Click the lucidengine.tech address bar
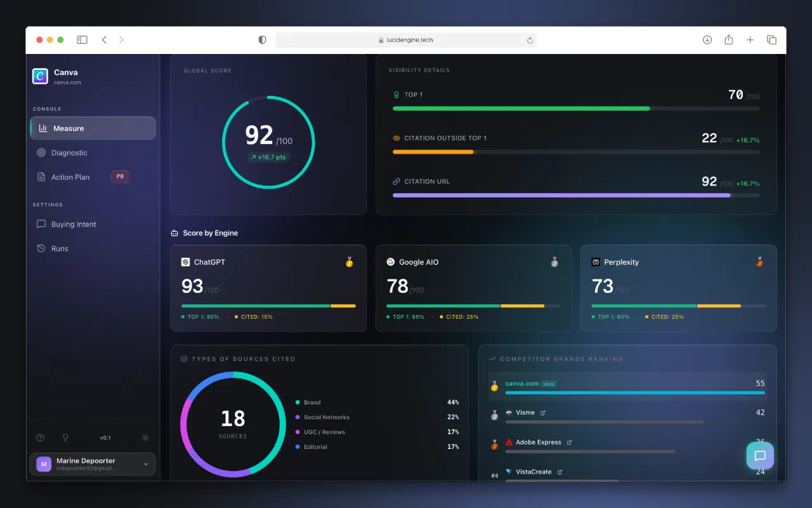This screenshot has width=812, height=508. point(406,40)
